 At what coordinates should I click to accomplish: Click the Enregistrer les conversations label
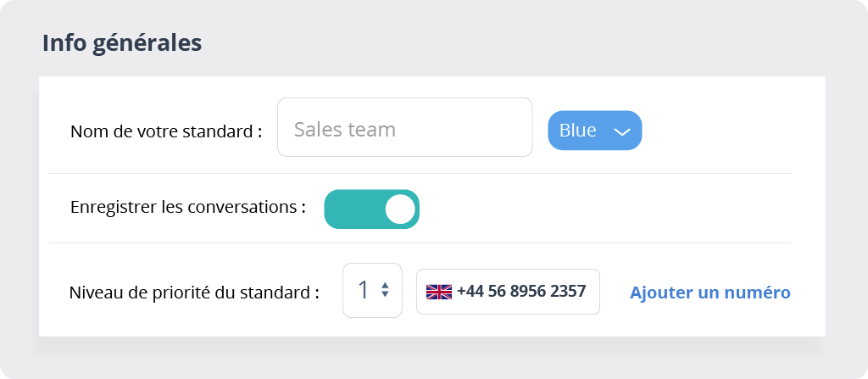point(188,207)
